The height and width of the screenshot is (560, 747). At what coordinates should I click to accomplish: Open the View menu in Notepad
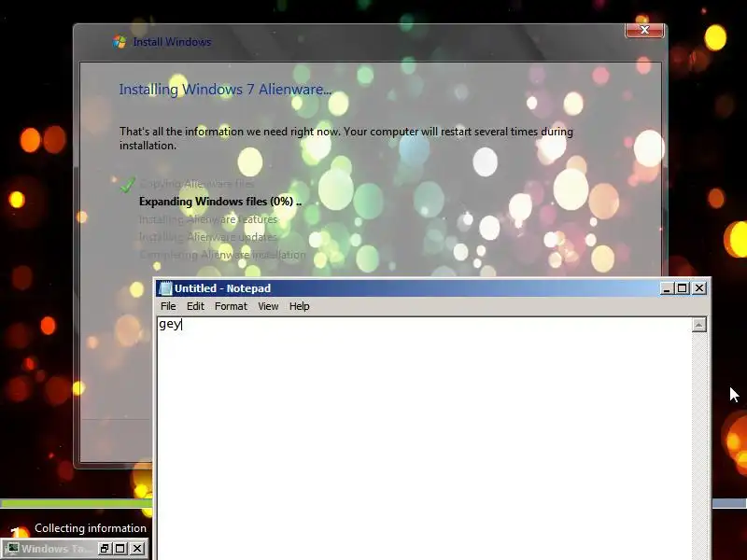point(268,306)
